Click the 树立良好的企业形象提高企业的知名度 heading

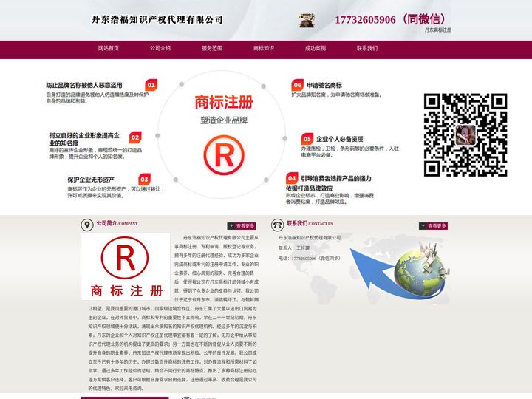click(84, 139)
